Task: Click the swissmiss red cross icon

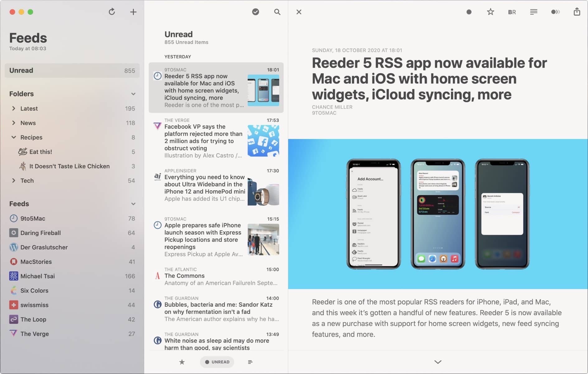Action: tap(14, 305)
